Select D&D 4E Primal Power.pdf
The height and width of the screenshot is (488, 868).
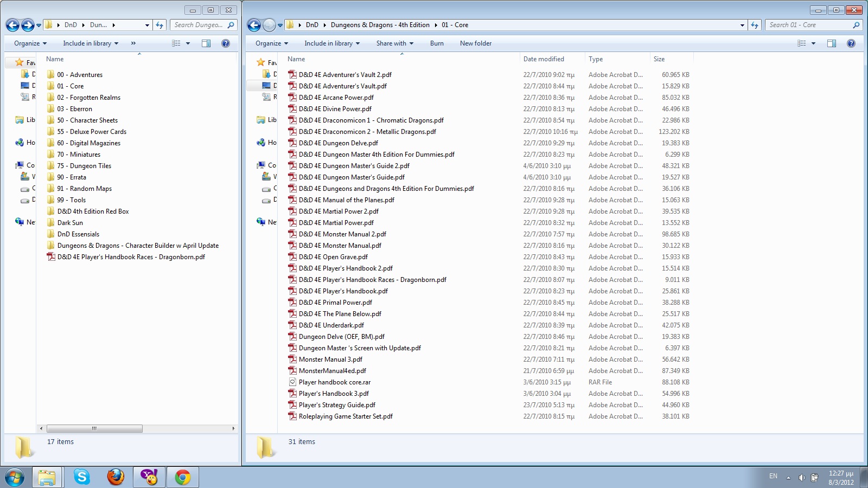tap(335, 303)
